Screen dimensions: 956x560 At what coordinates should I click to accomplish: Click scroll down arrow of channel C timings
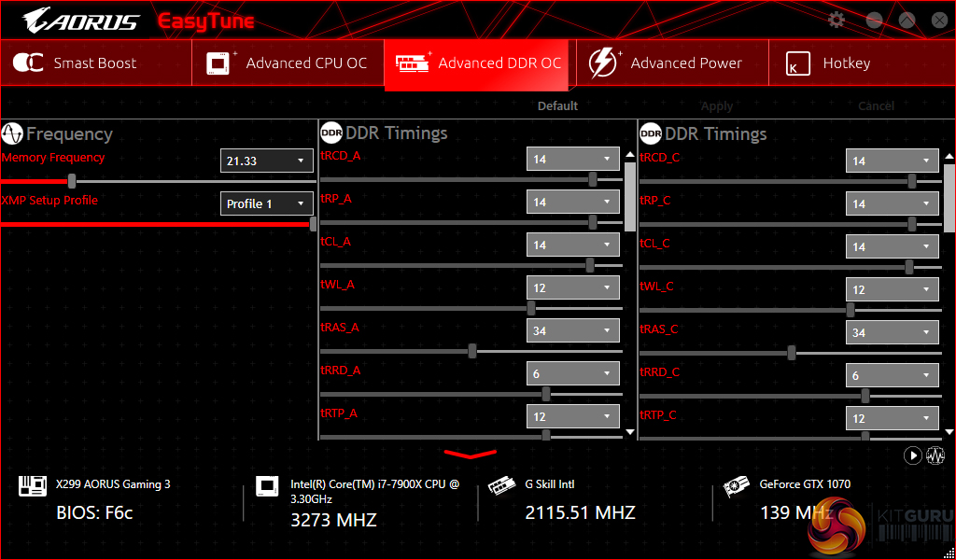949,432
